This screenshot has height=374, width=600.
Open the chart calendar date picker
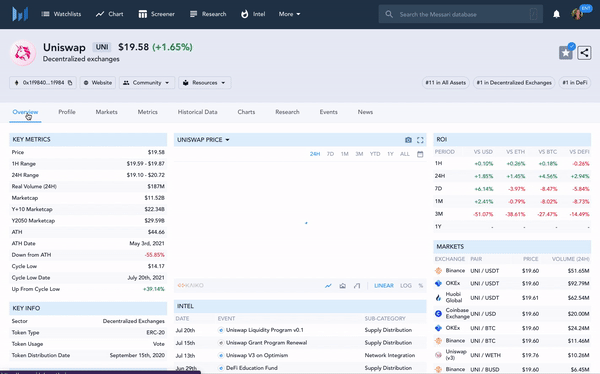tap(420, 154)
